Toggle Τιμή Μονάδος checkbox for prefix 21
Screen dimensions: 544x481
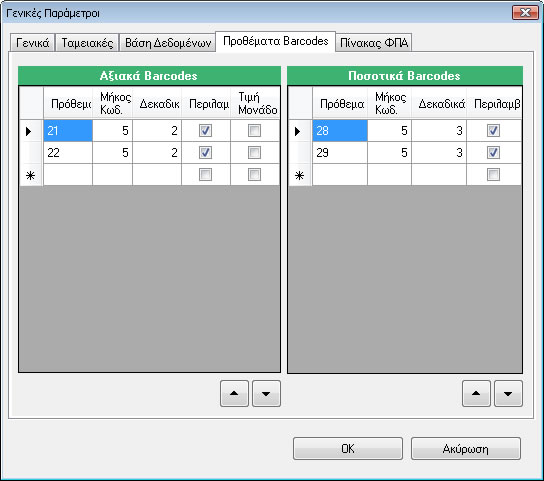tap(254, 131)
